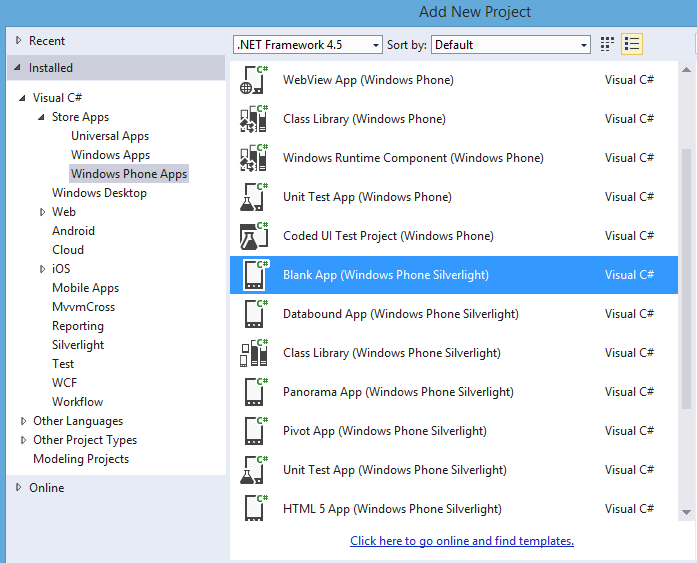Expand the Other Languages node
Viewport: 697px width, 563px height.
23,421
